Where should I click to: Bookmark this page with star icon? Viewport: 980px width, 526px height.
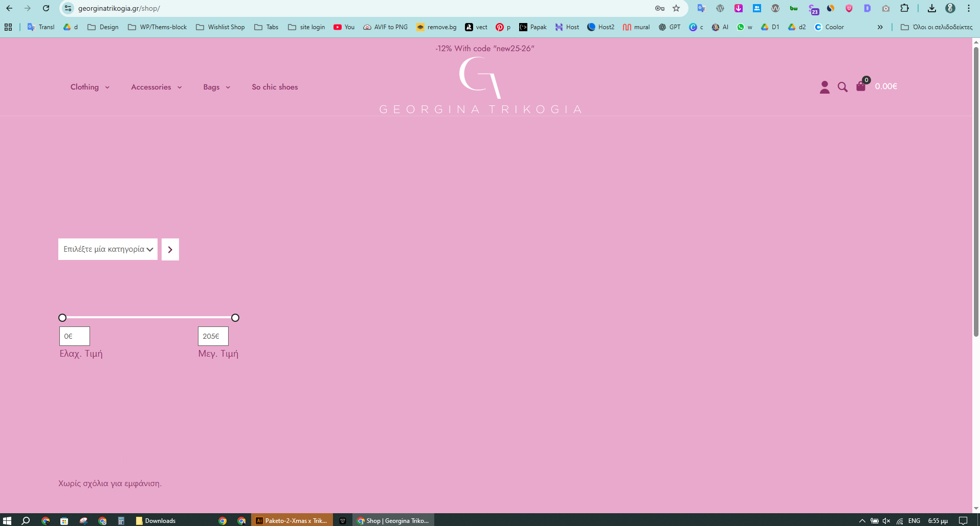676,8
